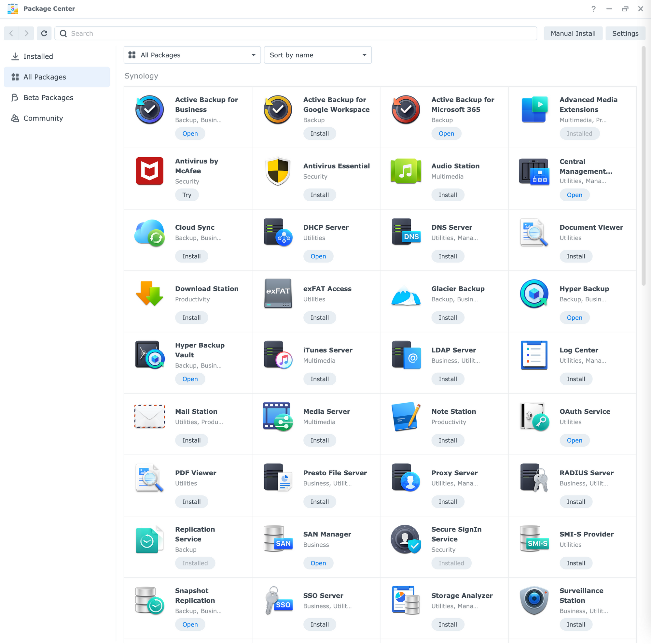651x644 pixels.
Task: Select All Packages in the sidebar
Action: (x=57, y=77)
